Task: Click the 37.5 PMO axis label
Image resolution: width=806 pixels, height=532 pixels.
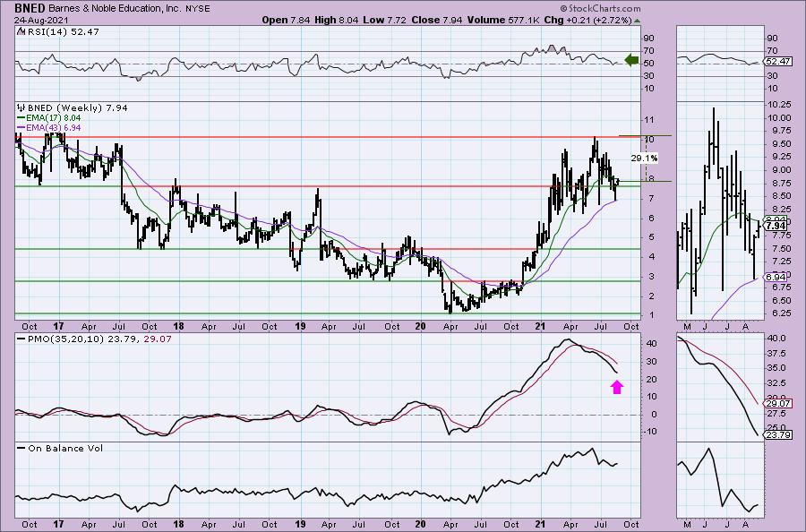Action: click(776, 354)
